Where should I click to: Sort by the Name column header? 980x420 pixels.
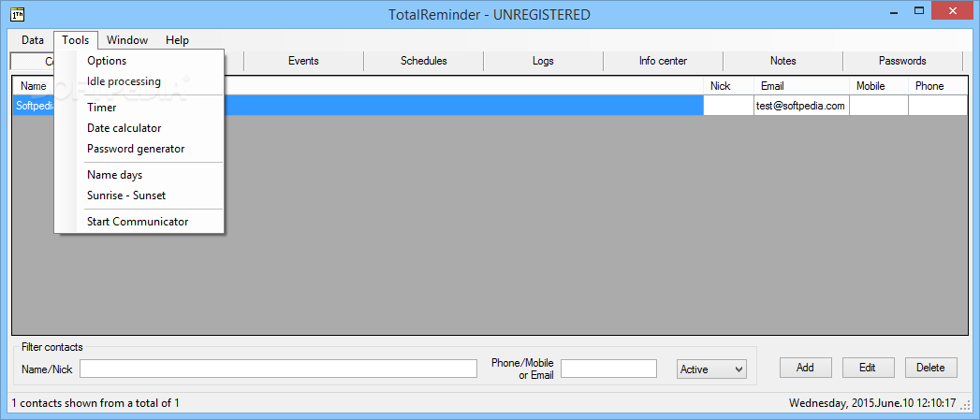pyautogui.click(x=34, y=86)
